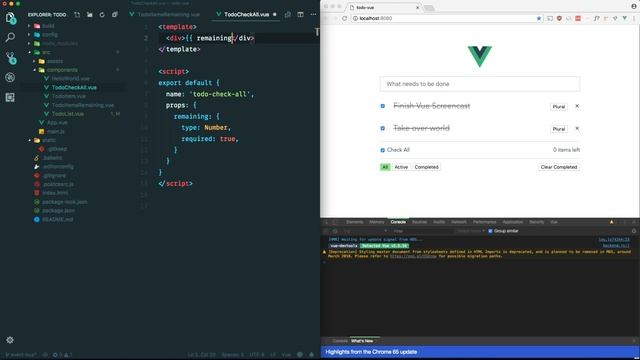
Task: Open the console context selector dropdown
Action: [x=365, y=231]
